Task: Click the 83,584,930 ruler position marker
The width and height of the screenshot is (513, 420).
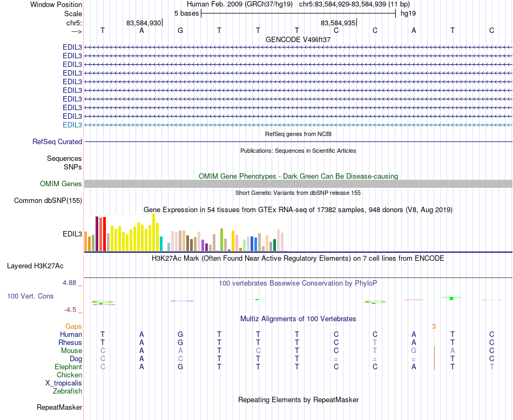Action: [x=144, y=23]
